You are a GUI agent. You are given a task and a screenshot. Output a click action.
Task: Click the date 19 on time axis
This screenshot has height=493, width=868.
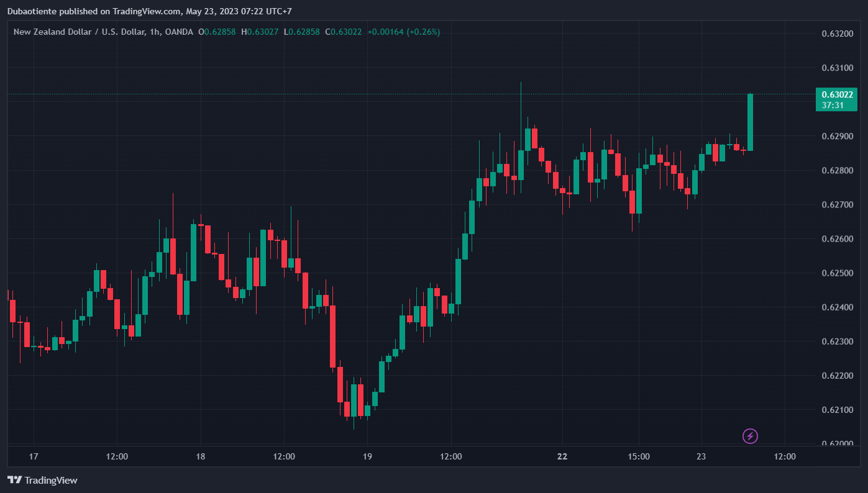pos(367,457)
